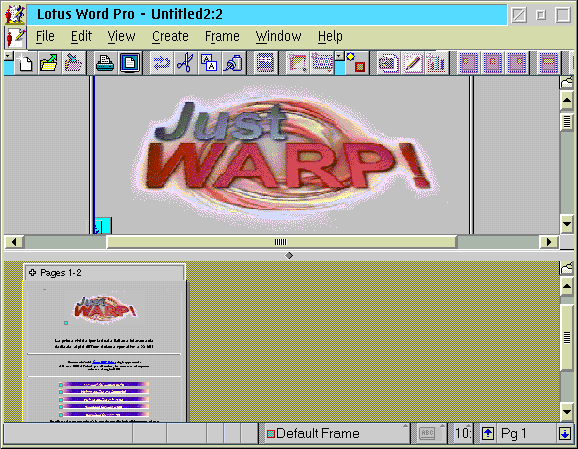Open the document icon menu beside File
Image resolution: width=578 pixels, height=449 pixels.
[15, 38]
